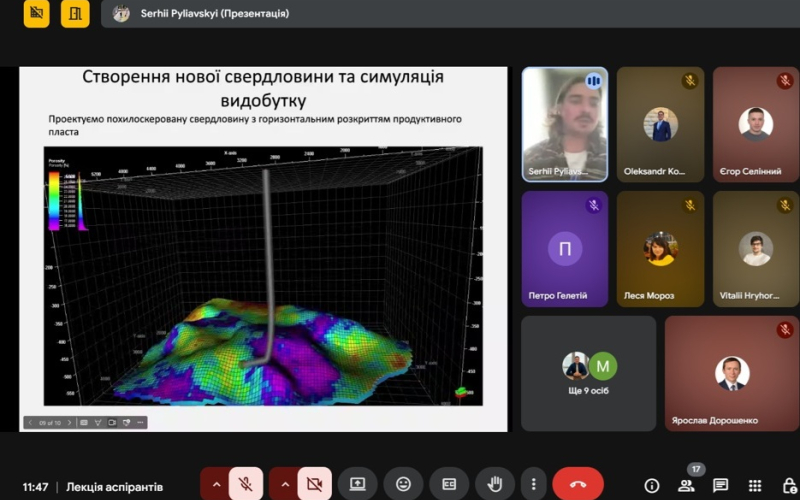800x500 pixels.
Task: Leave the call with red hang-up button
Action: (x=578, y=484)
